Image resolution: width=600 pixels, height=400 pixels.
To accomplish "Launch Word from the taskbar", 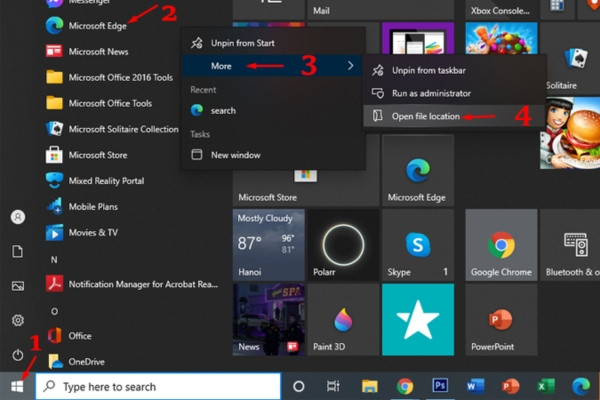I will [x=475, y=386].
